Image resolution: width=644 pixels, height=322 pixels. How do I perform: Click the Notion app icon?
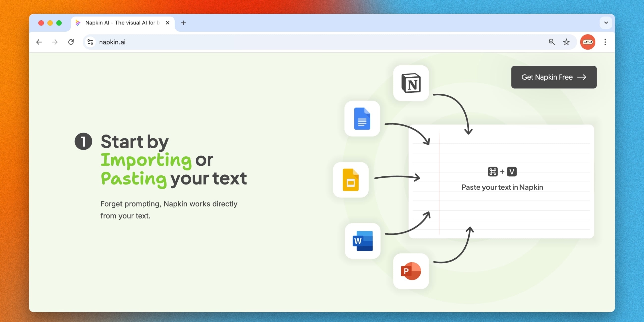[x=411, y=83]
